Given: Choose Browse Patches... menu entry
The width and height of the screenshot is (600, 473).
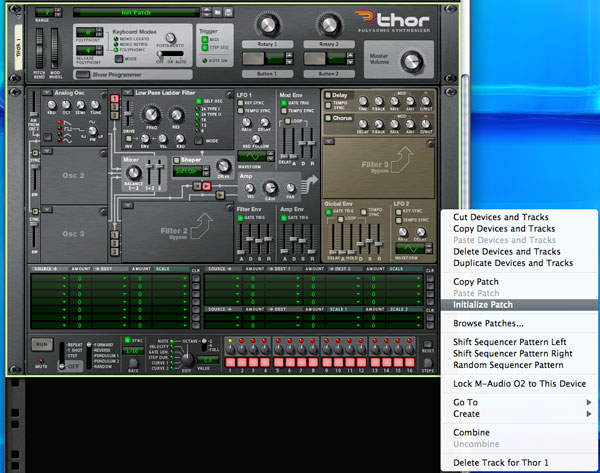Looking at the screenshot, I should pyautogui.click(x=519, y=323).
